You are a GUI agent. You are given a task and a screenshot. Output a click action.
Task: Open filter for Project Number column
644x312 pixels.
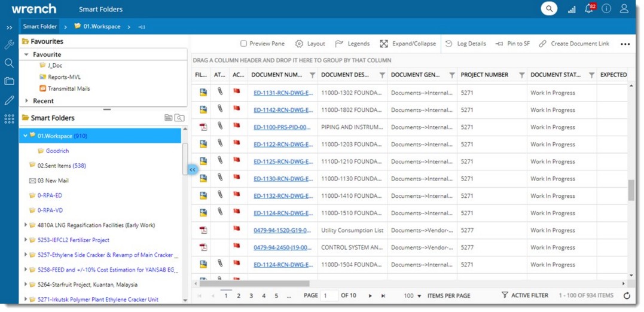521,75
